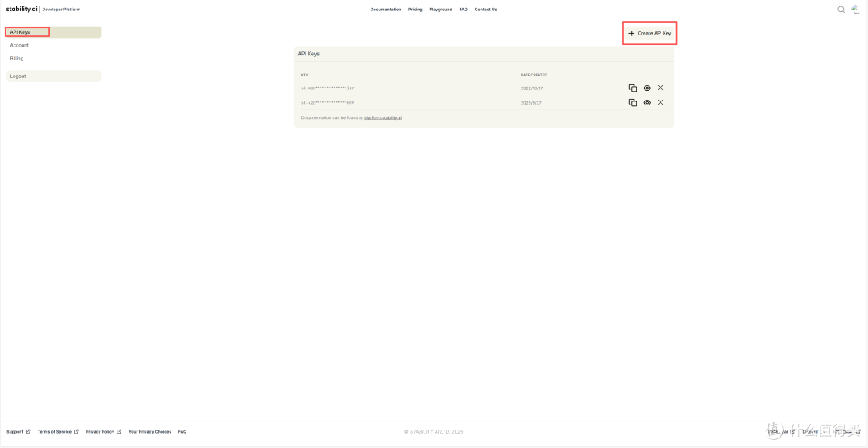This screenshot has width=868, height=448.
Task: Click Logout in the sidebar
Action: pyautogui.click(x=54, y=76)
